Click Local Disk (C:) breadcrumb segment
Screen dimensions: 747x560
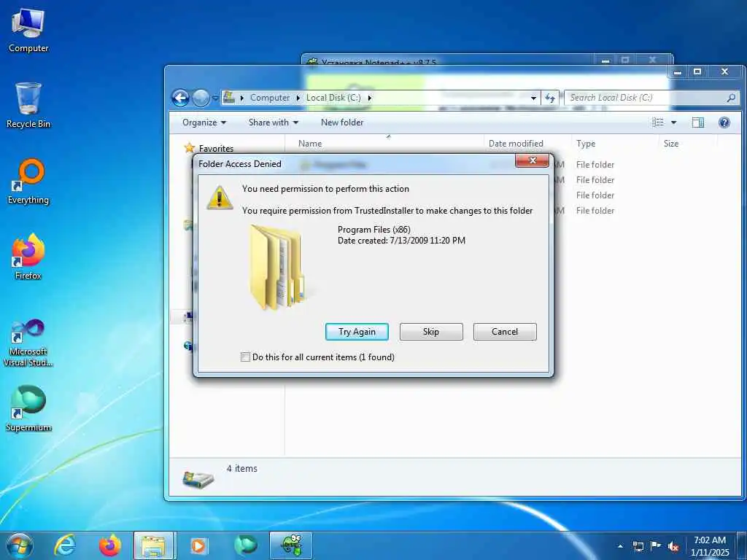pyautogui.click(x=333, y=98)
